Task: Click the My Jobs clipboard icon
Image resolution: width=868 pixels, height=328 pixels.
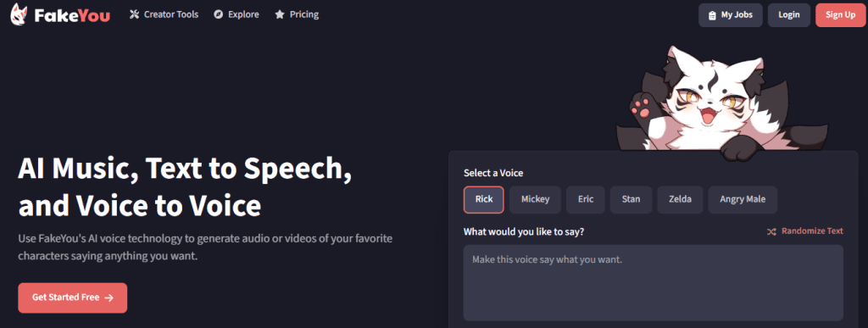Action: (x=712, y=15)
